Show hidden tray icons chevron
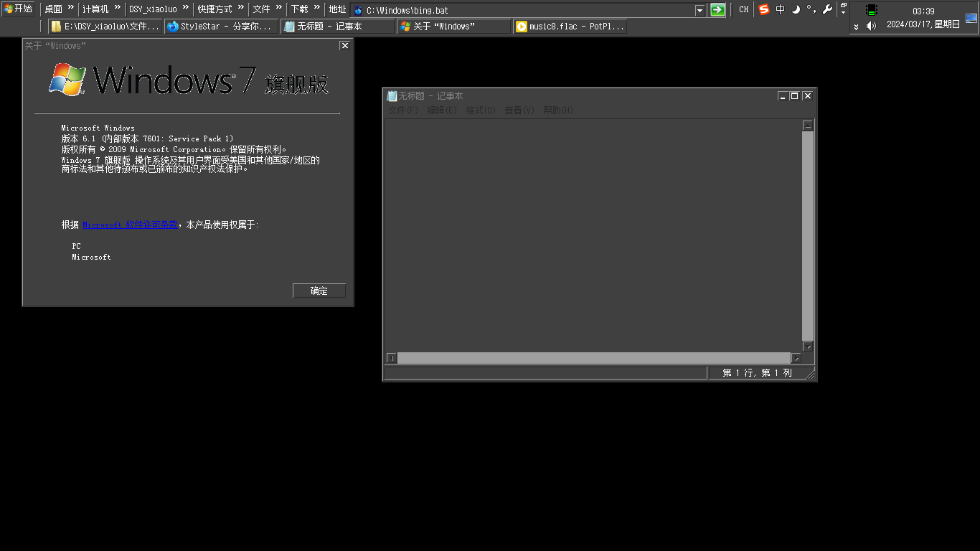The width and height of the screenshot is (980, 551). [x=856, y=27]
